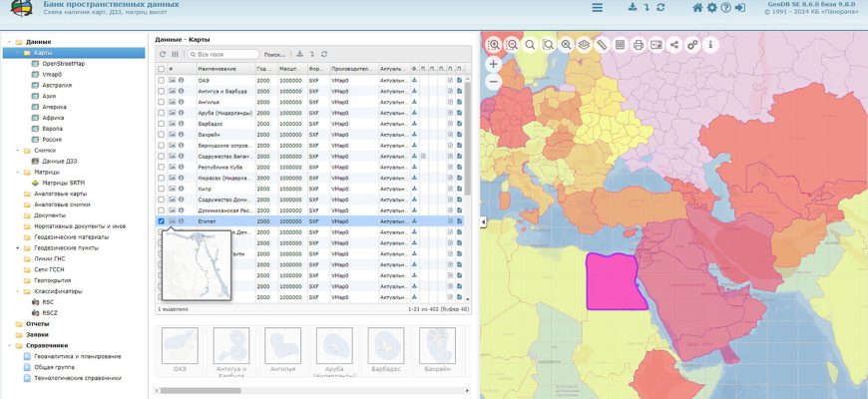
Task: Open the map layers tool
Action: (585, 45)
